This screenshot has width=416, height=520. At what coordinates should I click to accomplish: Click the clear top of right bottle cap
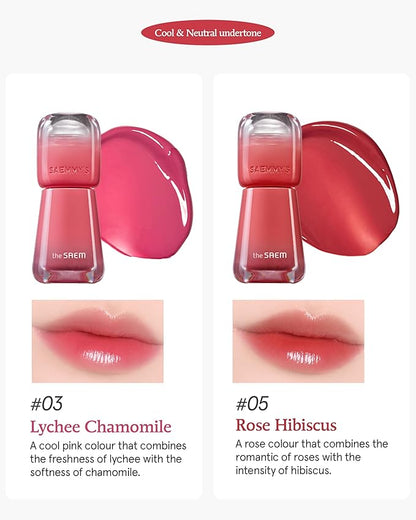270,126
